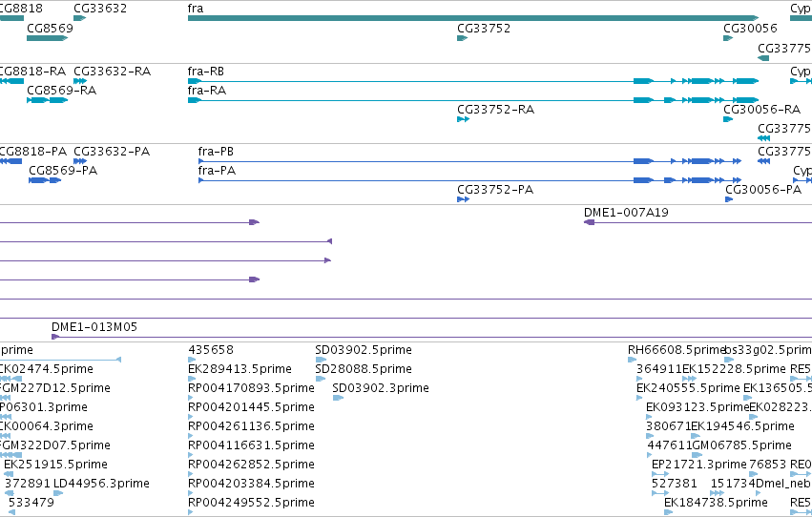This screenshot has height=517, width=812.
Task: Click the CG8818-PA protein label
Action: click(x=33, y=152)
